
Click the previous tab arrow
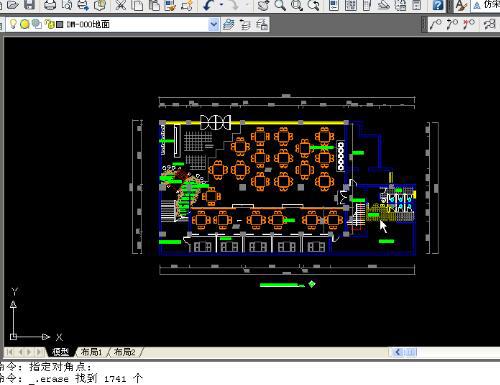click(x=20, y=352)
